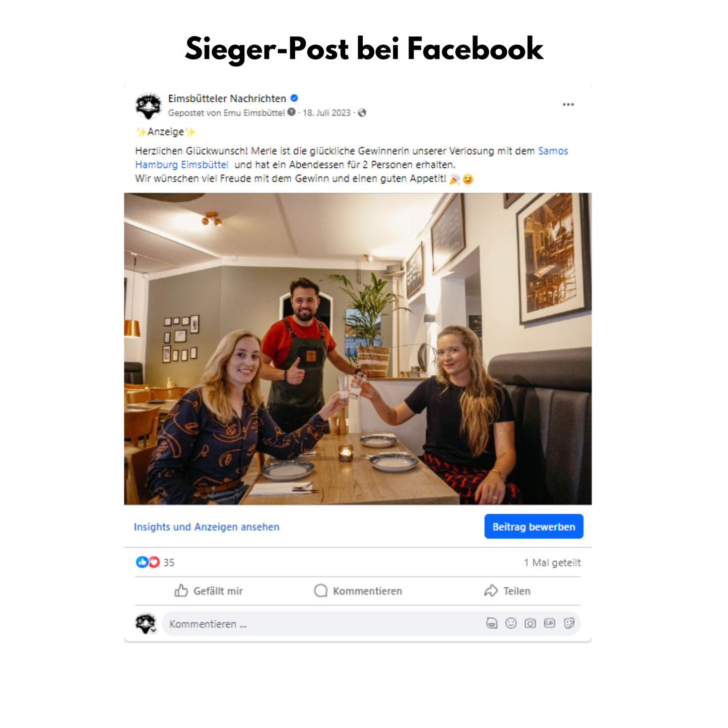Insert a GIF into the comment
The height and width of the screenshot is (728, 728).
(x=549, y=624)
